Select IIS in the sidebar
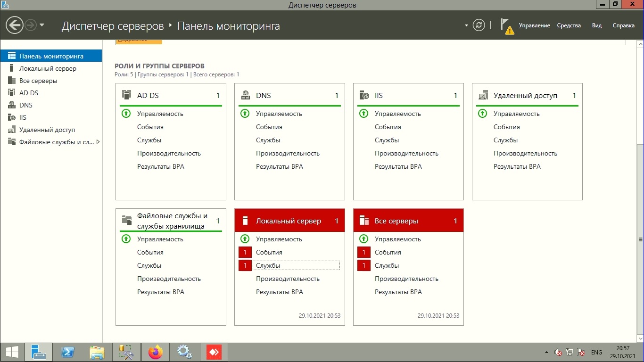This screenshot has width=644, height=362. pyautogui.click(x=51, y=117)
